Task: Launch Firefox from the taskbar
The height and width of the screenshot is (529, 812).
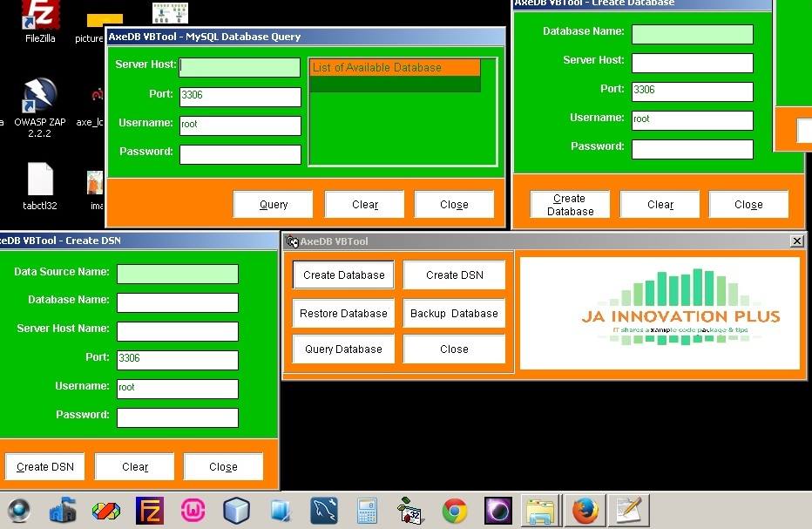Action: pyautogui.click(x=585, y=511)
